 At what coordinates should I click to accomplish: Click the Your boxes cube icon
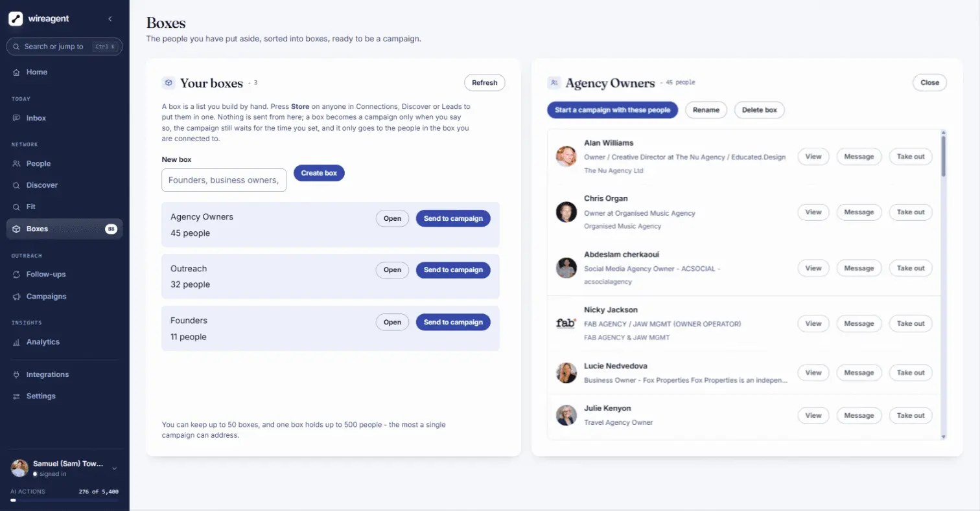(x=169, y=83)
